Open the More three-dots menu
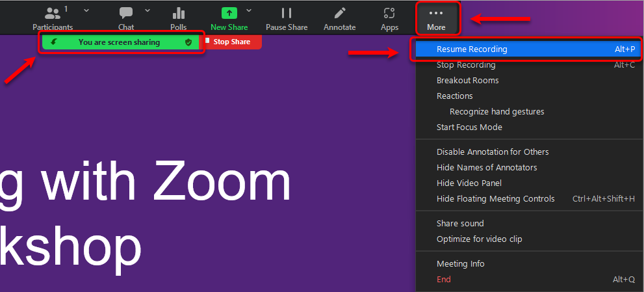The width and height of the screenshot is (644, 292). (x=436, y=18)
